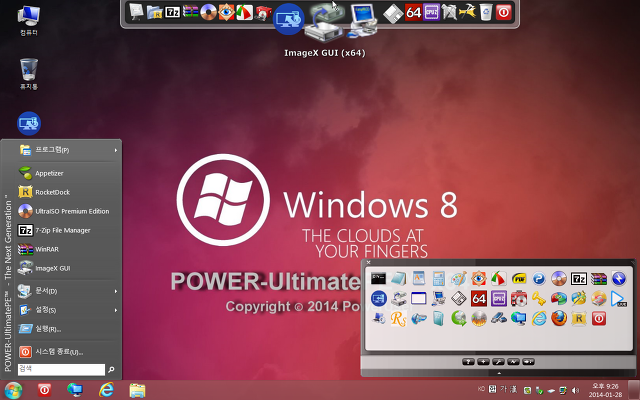Expand the 문서(D) submenu arrow
This screenshot has height=400, width=640.
(116, 291)
